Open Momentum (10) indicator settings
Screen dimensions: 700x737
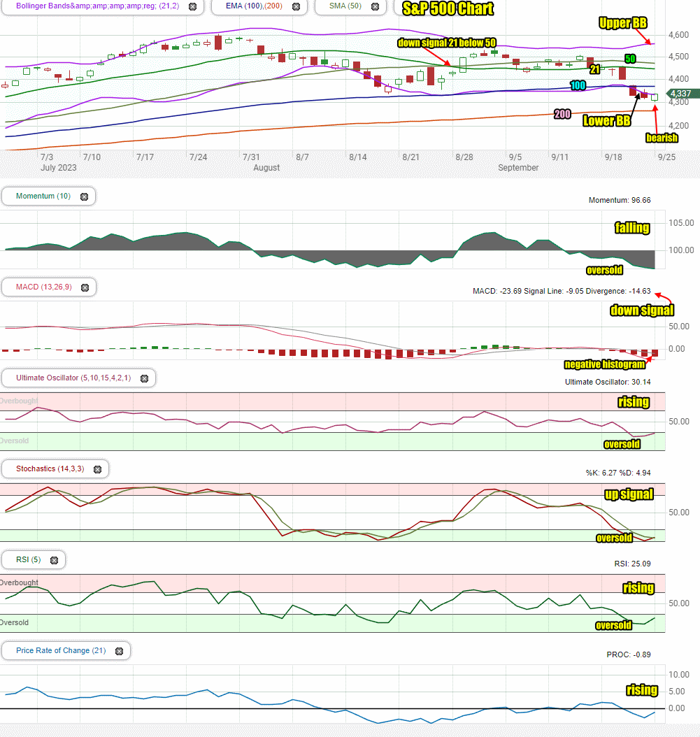[43, 196]
